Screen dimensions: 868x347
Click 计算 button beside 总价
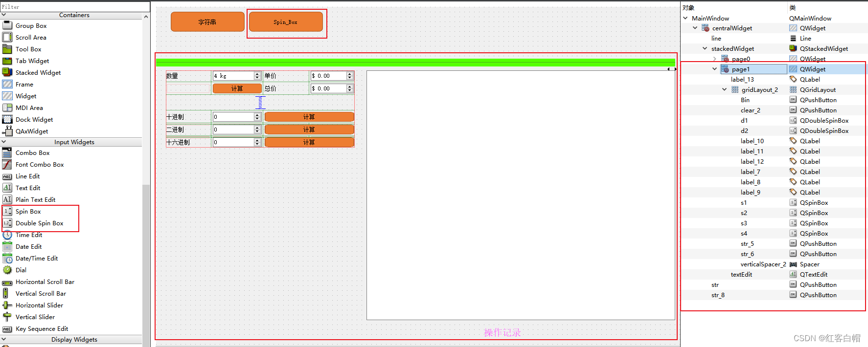tap(237, 88)
